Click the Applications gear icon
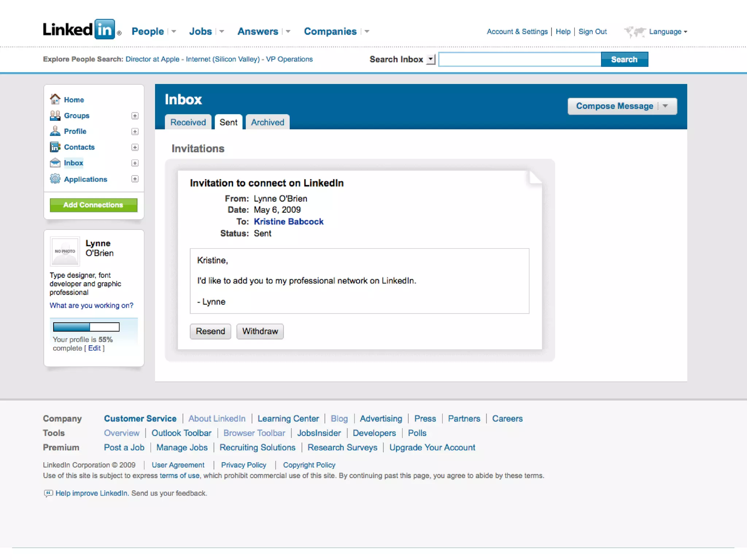The width and height of the screenshot is (747, 560). tap(55, 179)
